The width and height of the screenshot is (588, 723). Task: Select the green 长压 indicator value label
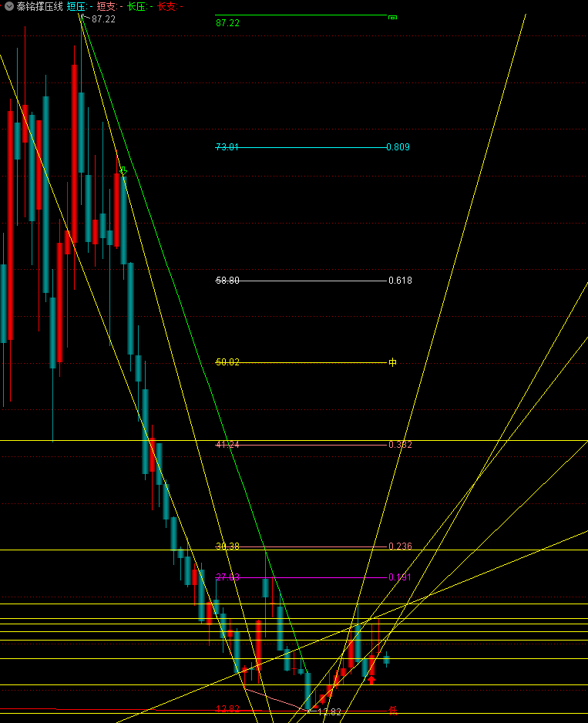tap(140, 6)
